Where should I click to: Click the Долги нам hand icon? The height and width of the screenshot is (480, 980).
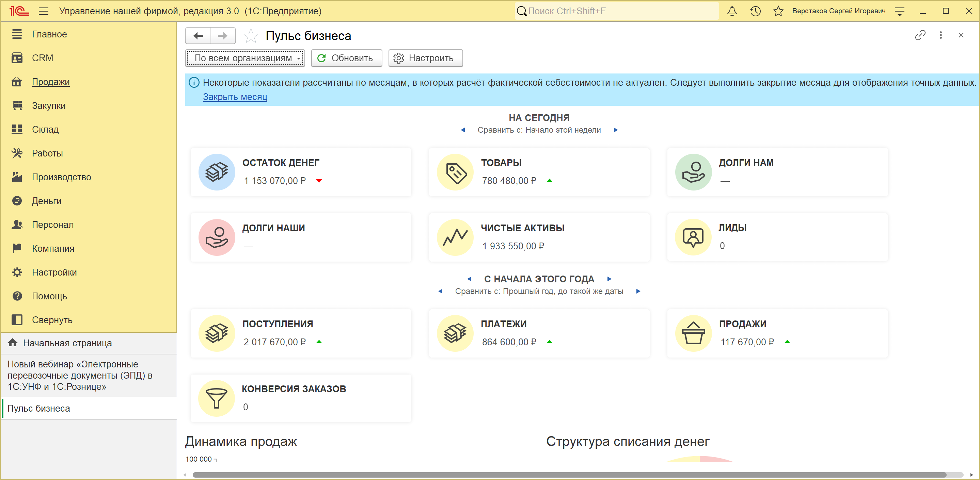(x=694, y=172)
